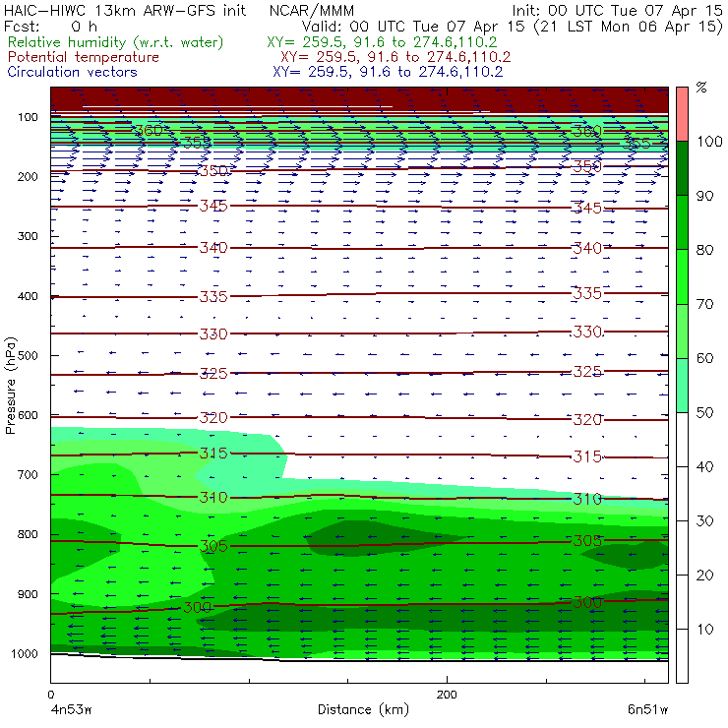The width and height of the screenshot is (728, 728).
Task: Click the '70' colorbar scale label
Action: (704, 304)
